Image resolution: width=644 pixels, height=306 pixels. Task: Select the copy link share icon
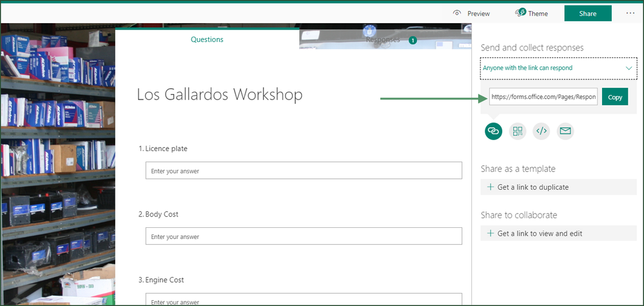493,131
